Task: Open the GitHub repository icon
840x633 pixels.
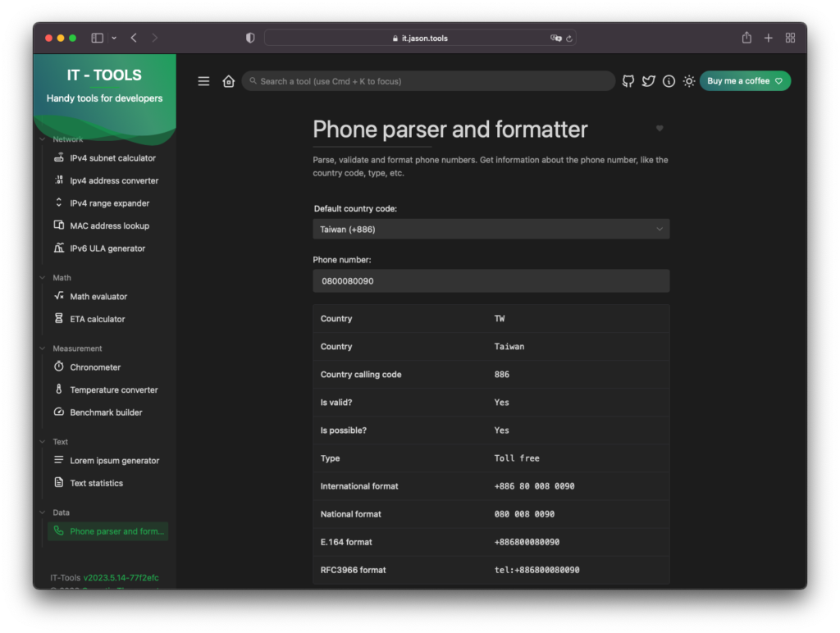Action: point(628,81)
